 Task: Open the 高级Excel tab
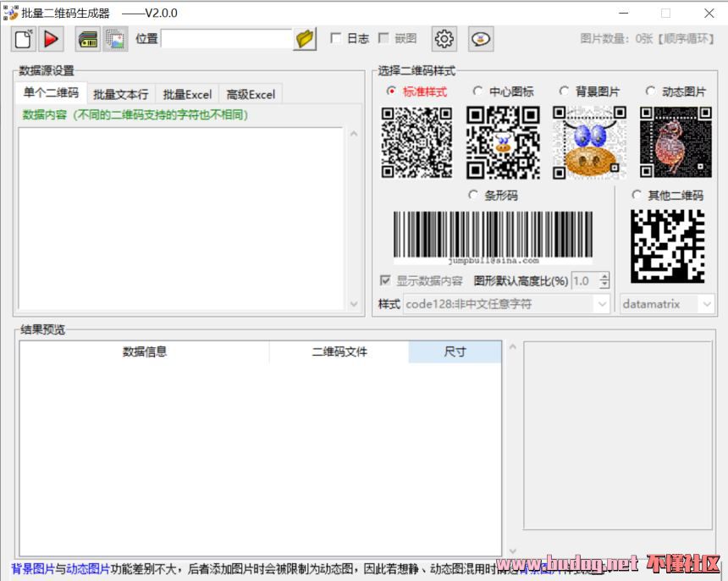click(x=251, y=94)
